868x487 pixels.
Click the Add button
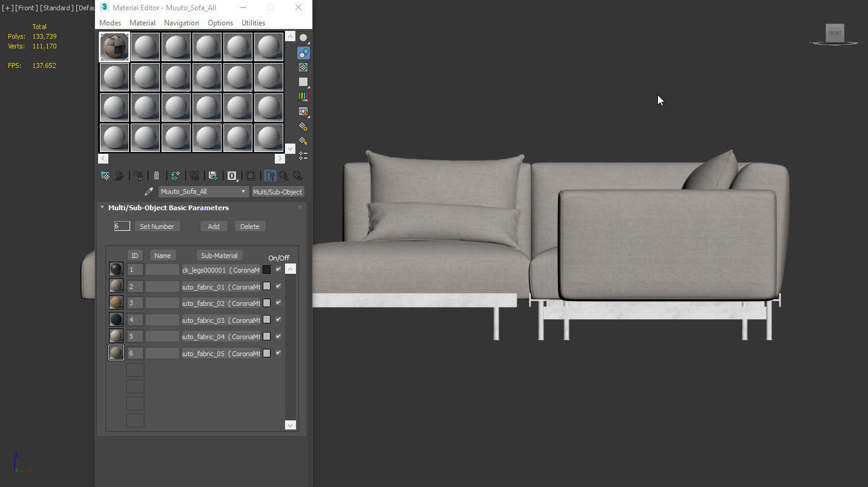(x=214, y=227)
